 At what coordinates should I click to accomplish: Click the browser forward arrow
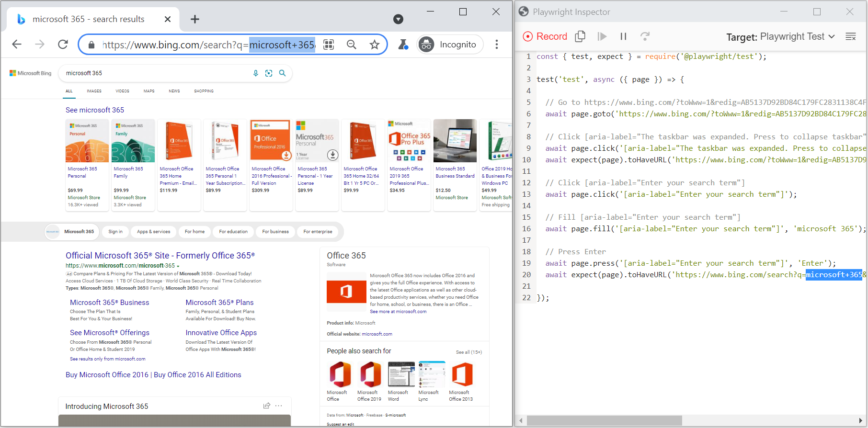pos(40,45)
